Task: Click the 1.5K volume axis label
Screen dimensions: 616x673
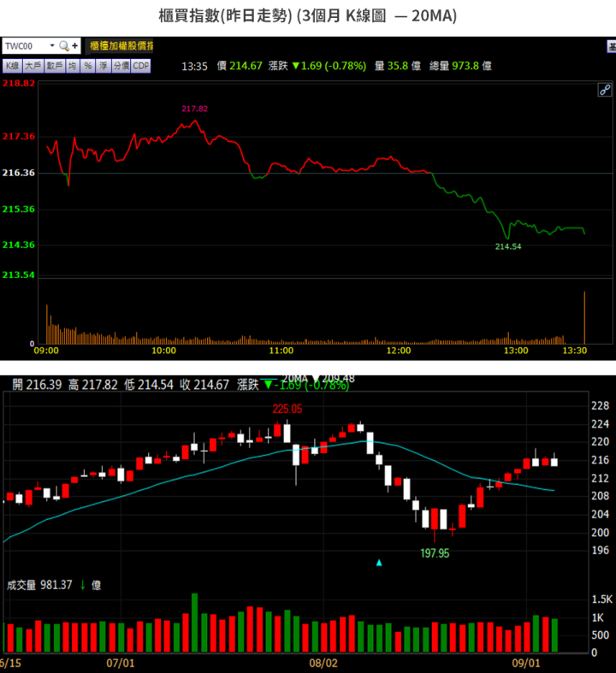Action: 601,599
